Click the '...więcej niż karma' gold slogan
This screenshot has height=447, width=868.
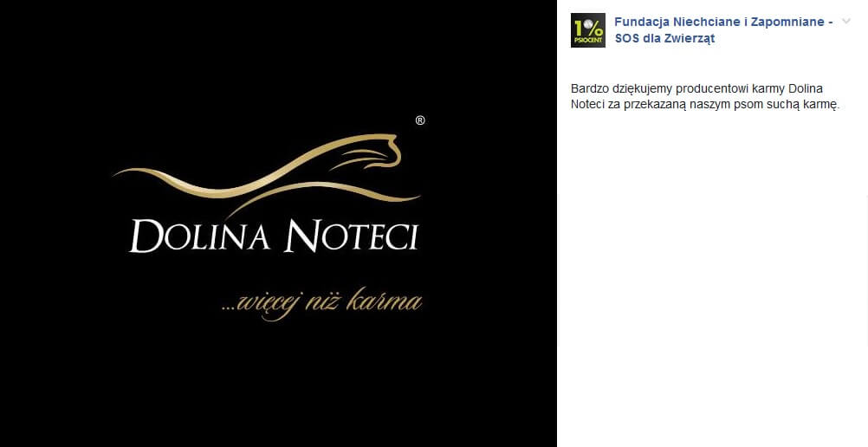(321, 303)
